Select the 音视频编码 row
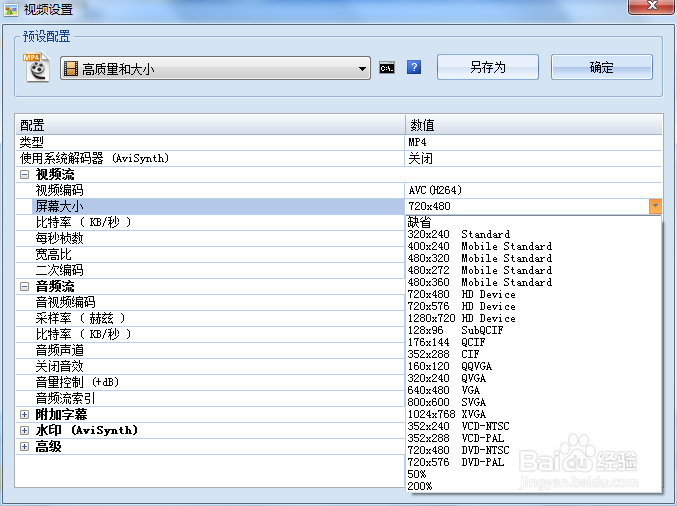677x506 pixels. point(210,302)
